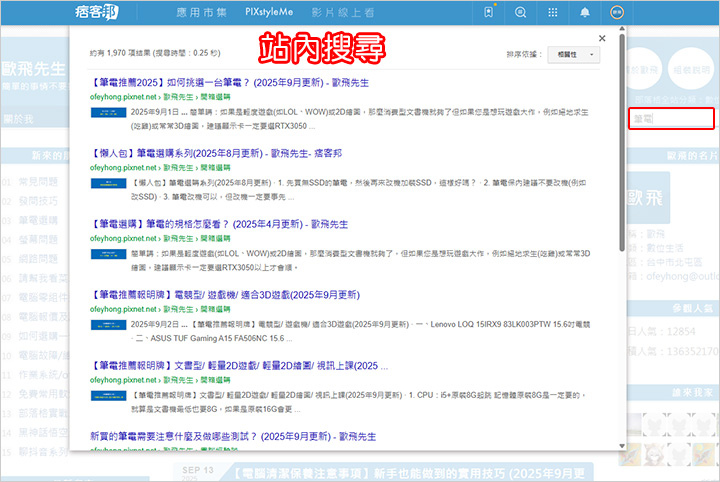Open the notification bell icon
Screen dimensions: 720x482
[585, 12]
